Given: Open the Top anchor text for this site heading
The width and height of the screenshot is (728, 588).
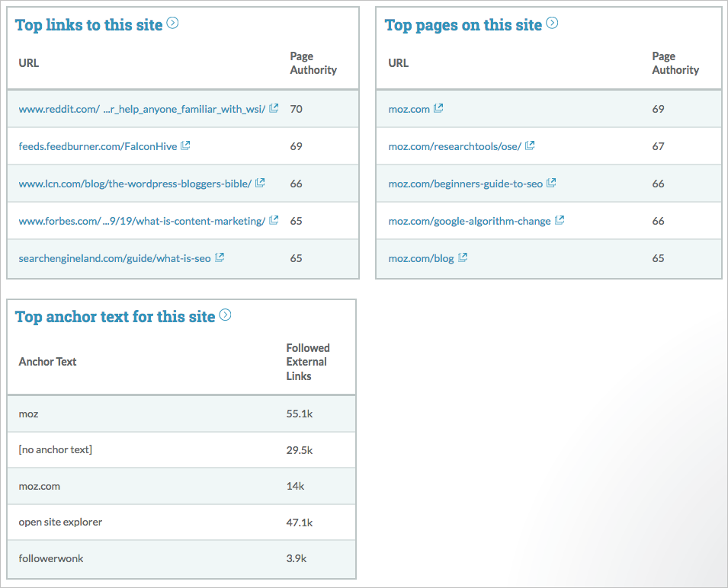Looking at the screenshot, I should pyautogui.click(x=115, y=317).
